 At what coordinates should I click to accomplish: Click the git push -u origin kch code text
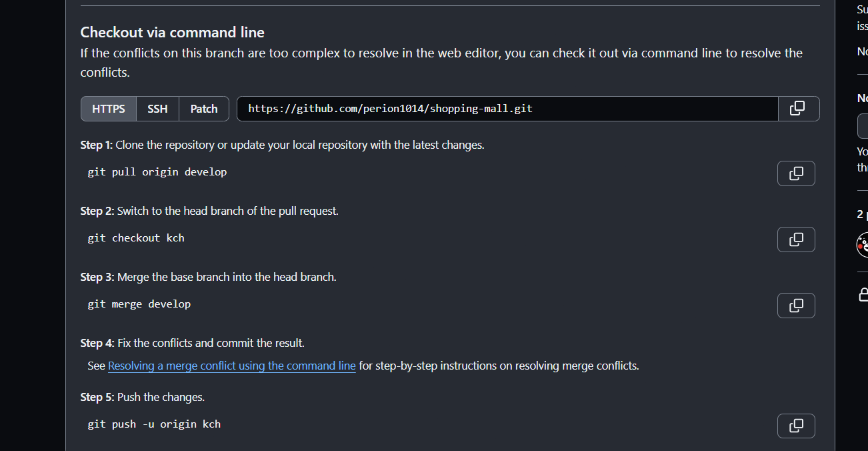(154, 424)
